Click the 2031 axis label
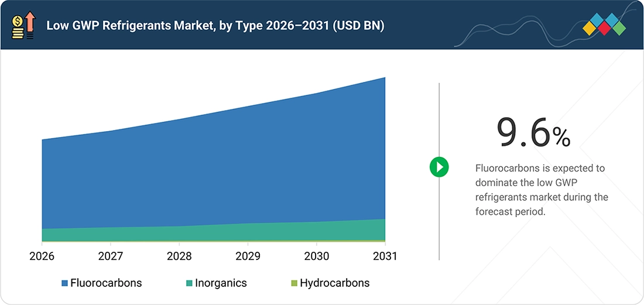This screenshot has width=644, height=305. click(385, 256)
